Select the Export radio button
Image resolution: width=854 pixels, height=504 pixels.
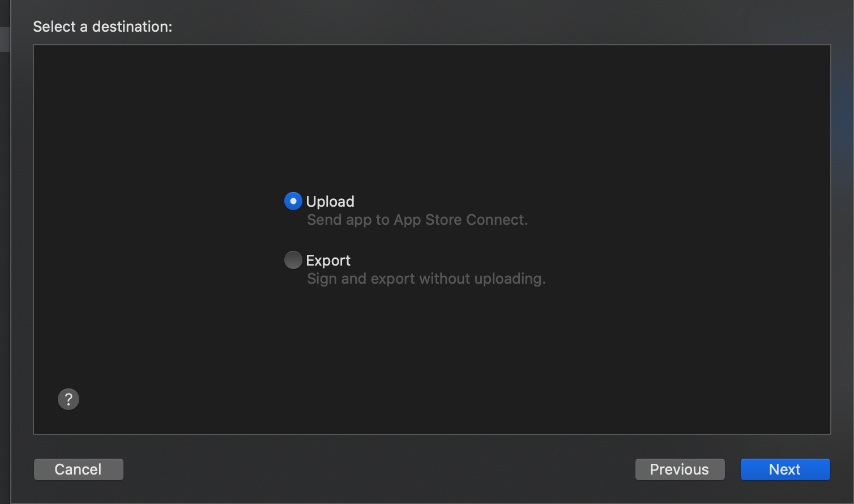point(293,260)
